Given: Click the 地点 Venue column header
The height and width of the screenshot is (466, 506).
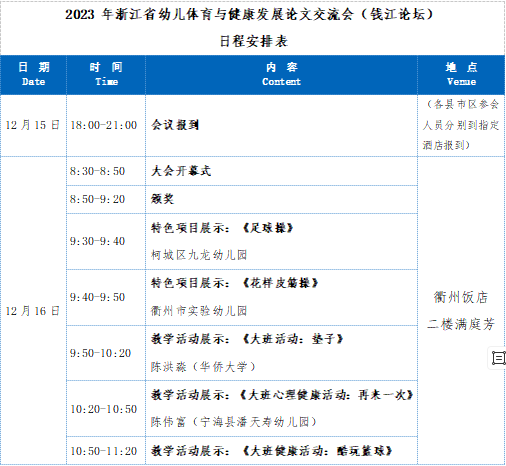Looking at the screenshot, I should point(461,75).
